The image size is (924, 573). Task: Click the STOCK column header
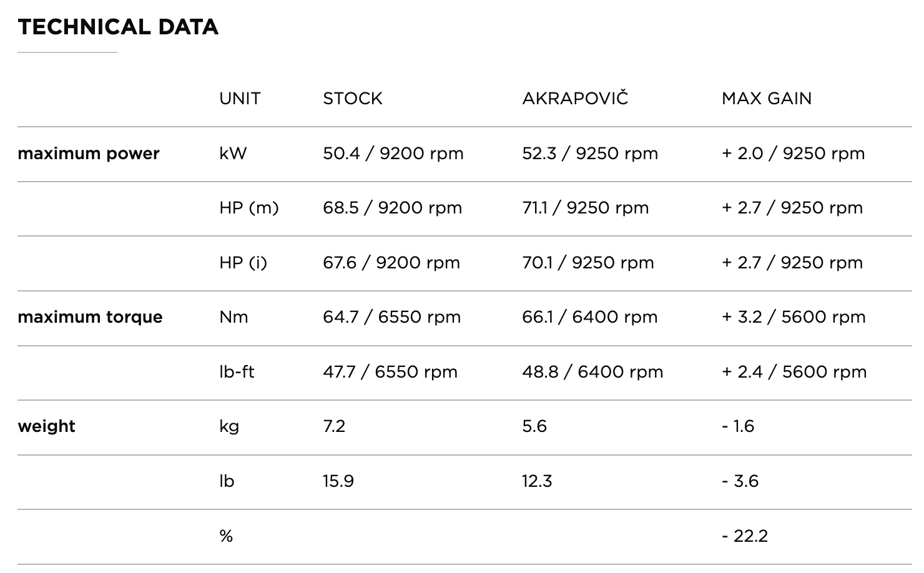point(352,99)
